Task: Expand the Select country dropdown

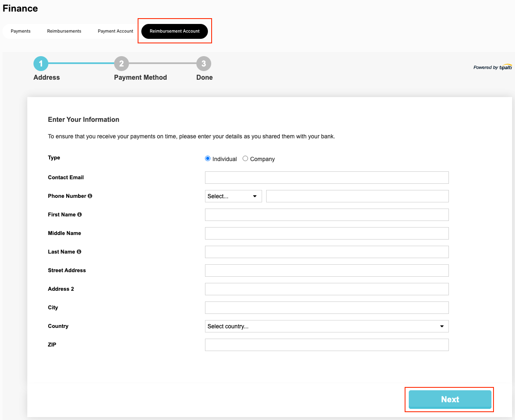Action: (x=327, y=326)
